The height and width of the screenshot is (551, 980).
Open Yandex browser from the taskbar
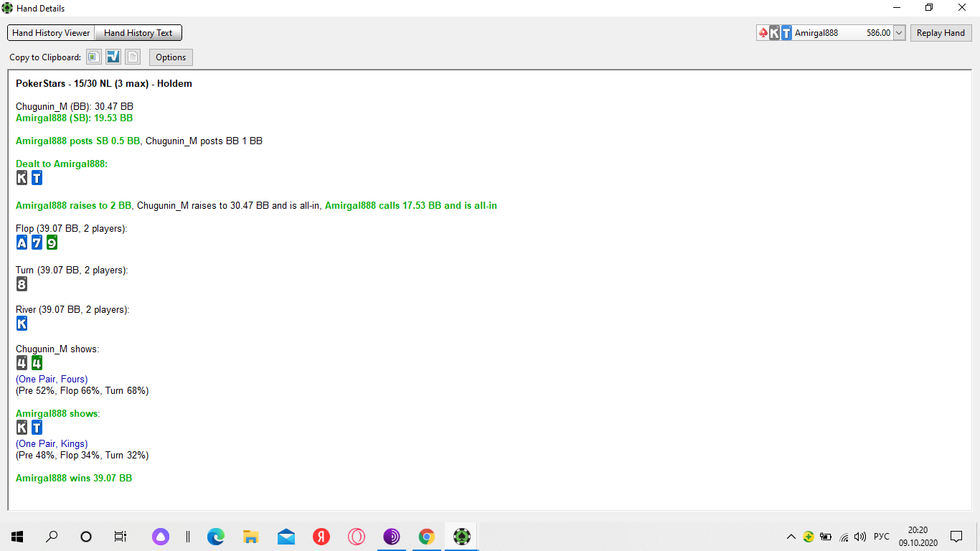[x=321, y=536]
